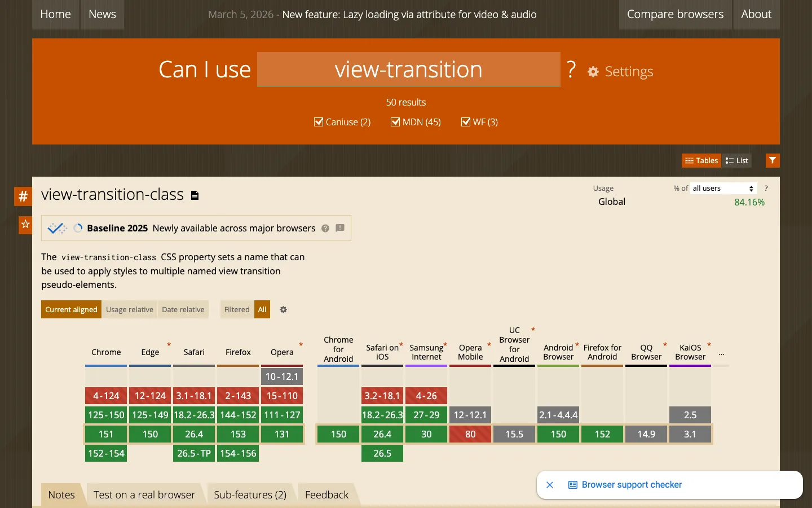Open the Compare browsers page

pos(675,14)
